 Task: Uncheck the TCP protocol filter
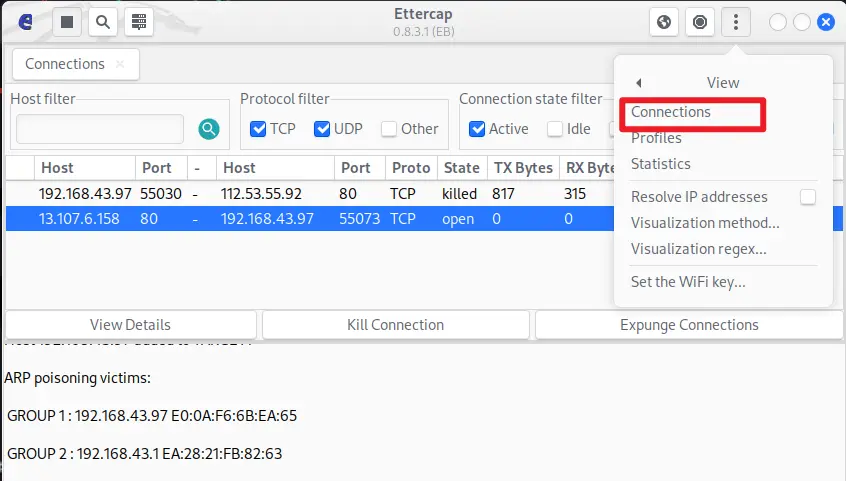point(259,128)
